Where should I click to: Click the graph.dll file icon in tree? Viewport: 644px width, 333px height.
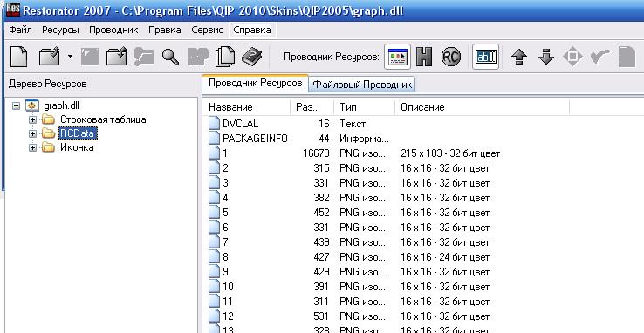coord(32,105)
